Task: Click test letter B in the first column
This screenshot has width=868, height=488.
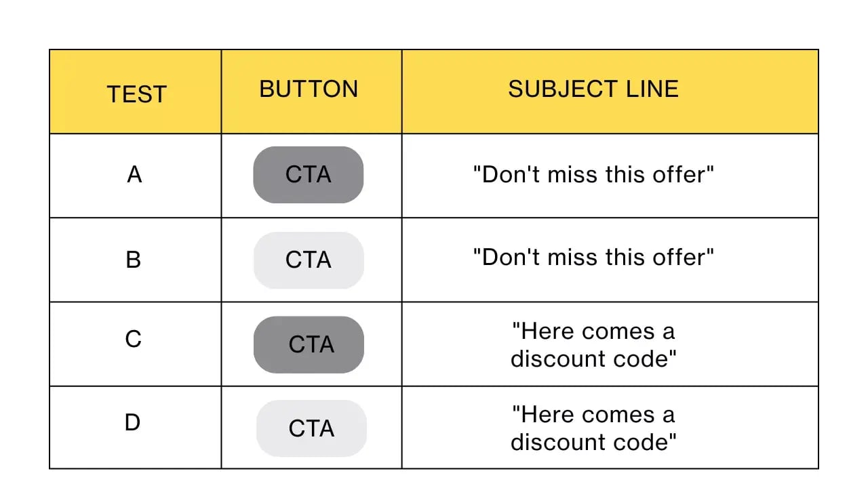Action: (134, 260)
